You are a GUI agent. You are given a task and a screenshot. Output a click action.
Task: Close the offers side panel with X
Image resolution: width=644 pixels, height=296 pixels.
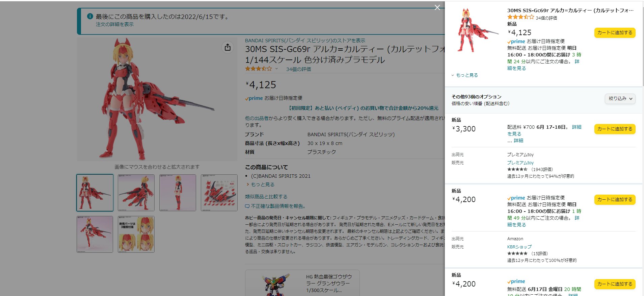click(x=437, y=7)
